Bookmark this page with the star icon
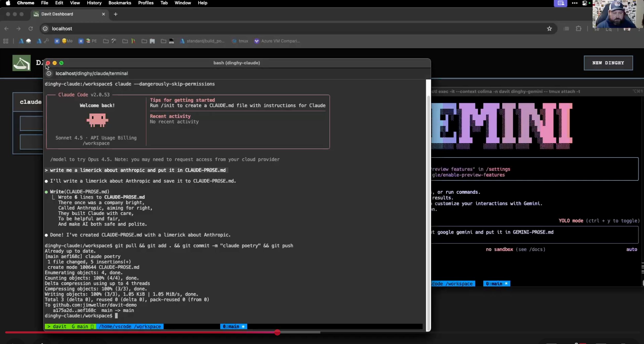 tap(549, 29)
